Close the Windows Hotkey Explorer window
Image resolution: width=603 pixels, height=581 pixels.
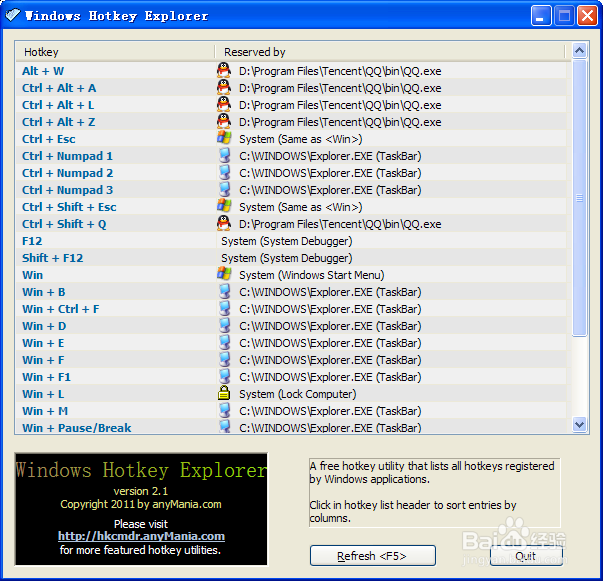587,16
